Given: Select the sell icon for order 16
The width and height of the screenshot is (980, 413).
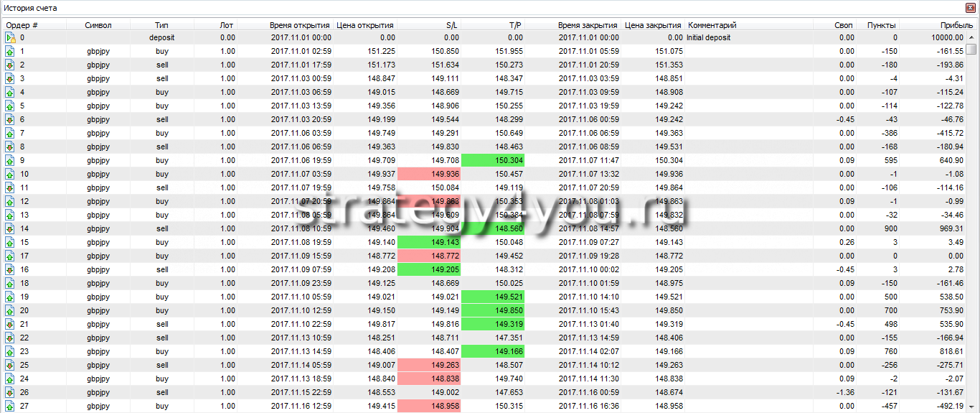Looking at the screenshot, I should point(10,270).
